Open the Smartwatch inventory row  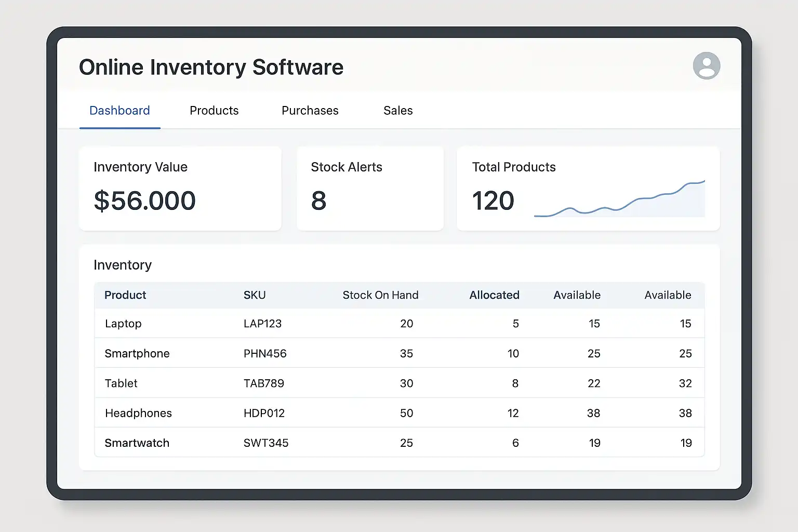coord(137,443)
